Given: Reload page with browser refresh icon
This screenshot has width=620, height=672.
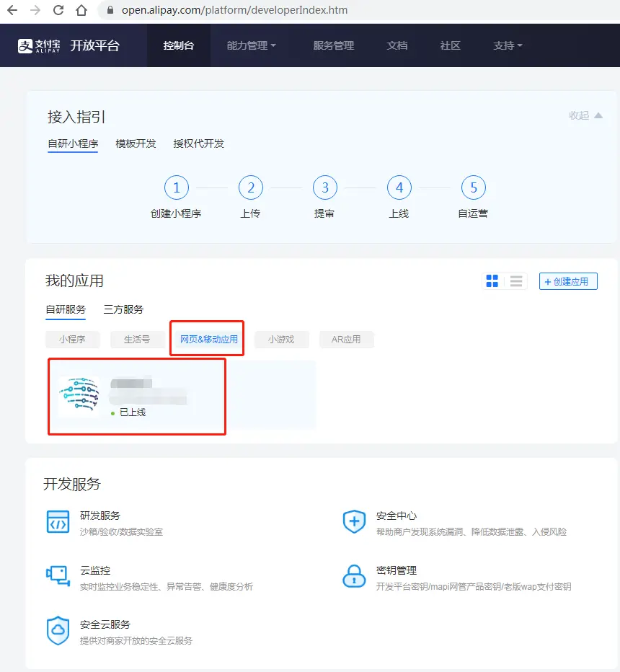Looking at the screenshot, I should 58,10.
